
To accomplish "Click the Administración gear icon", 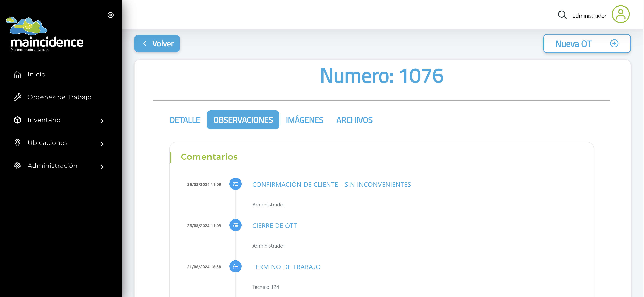I will point(17,166).
